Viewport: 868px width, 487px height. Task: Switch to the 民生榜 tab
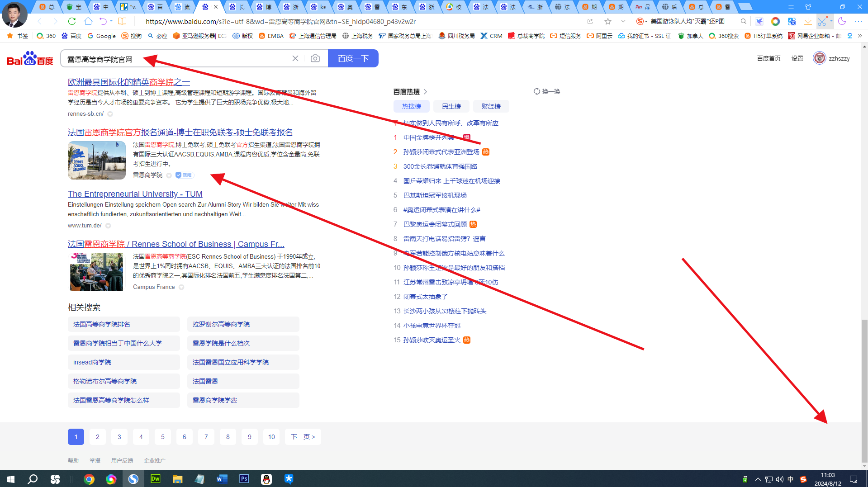pyautogui.click(x=451, y=106)
